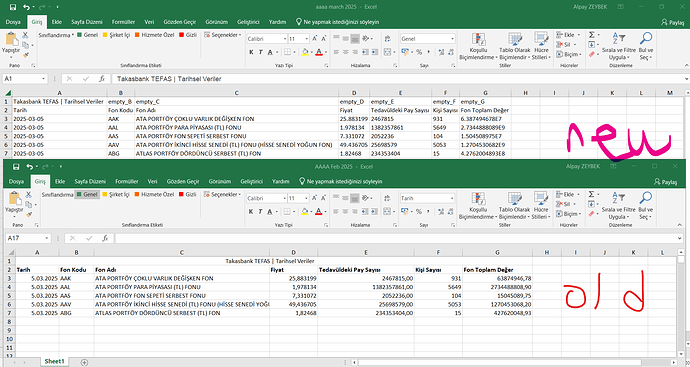Open Calibri font dropdown in march window
Viewport: 690px width, 367px height.
285,39
